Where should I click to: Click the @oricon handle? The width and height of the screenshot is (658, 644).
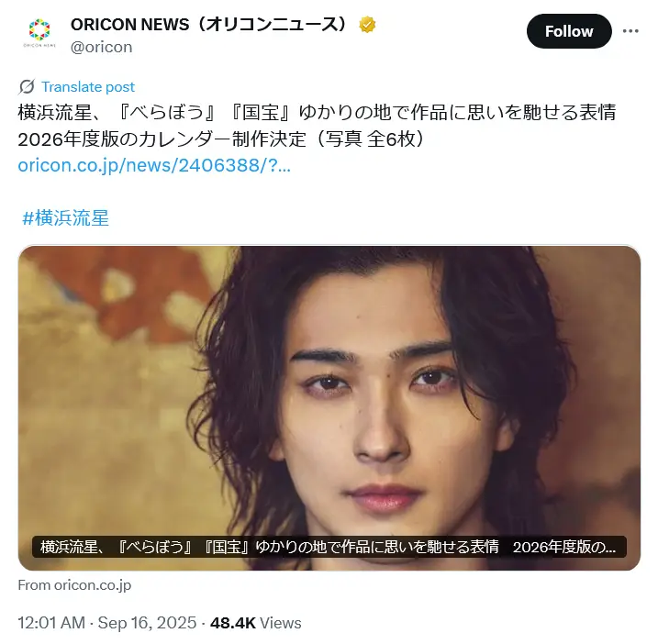(x=102, y=47)
